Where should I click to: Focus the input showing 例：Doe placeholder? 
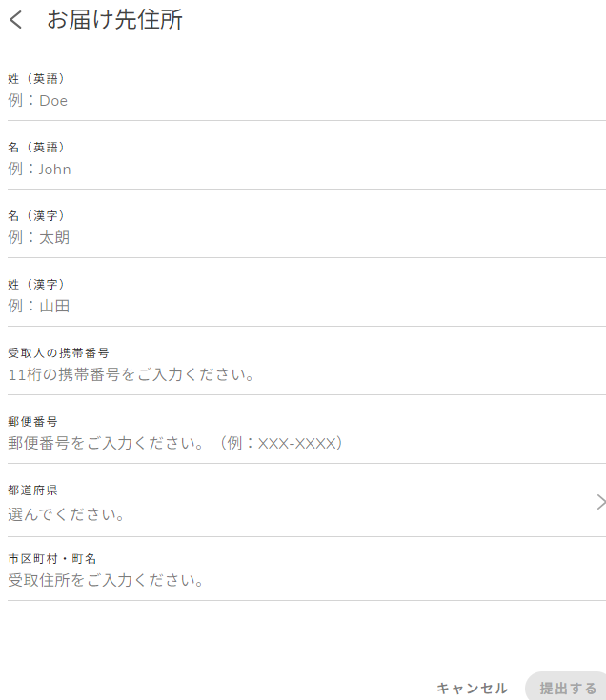pos(286,100)
